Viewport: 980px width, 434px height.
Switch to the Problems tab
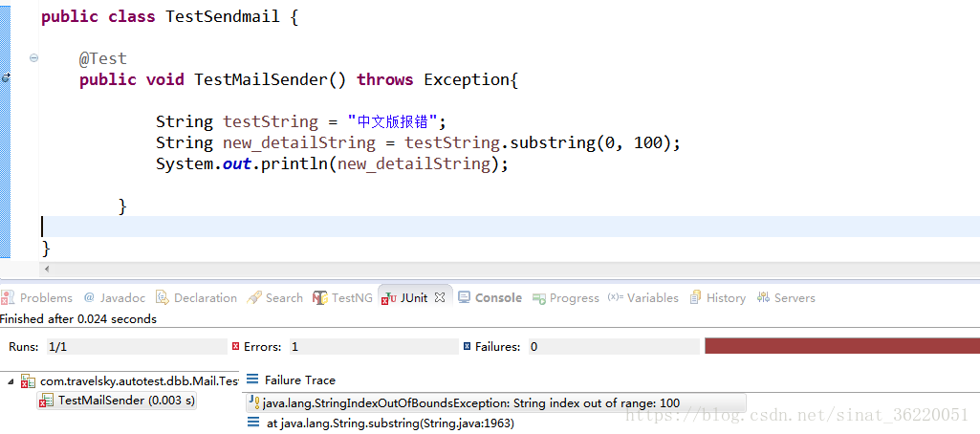point(37,298)
